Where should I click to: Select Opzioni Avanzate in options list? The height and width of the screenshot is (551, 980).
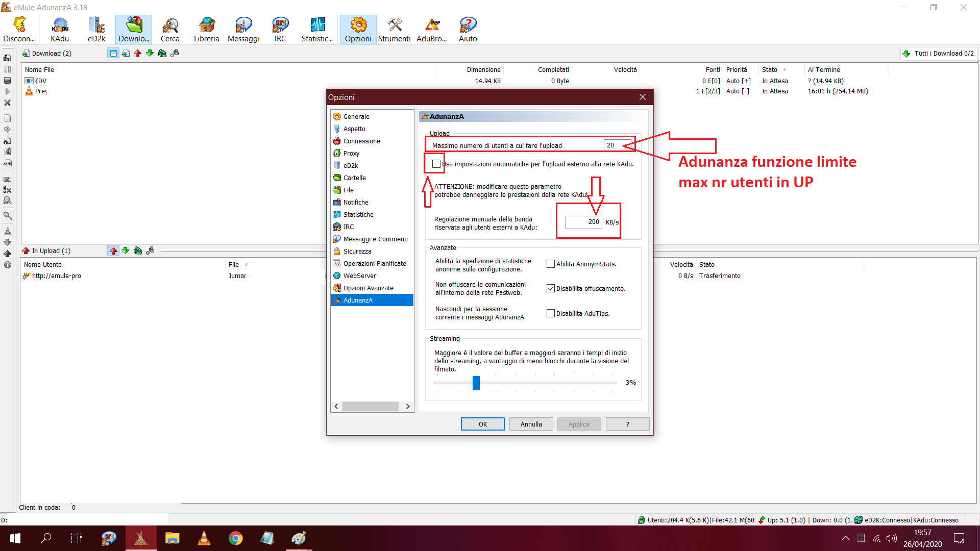pyautogui.click(x=368, y=288)
